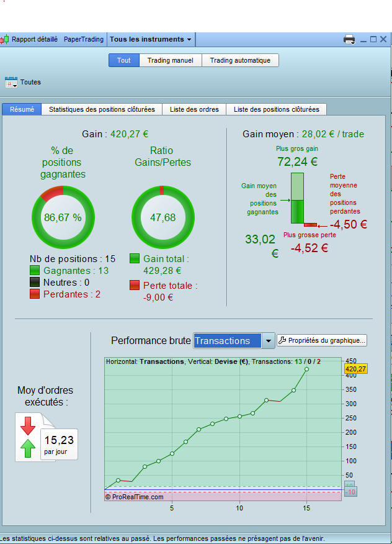
Task: Open the Transactions combo box arrow
Action: (x=269, y=341)
